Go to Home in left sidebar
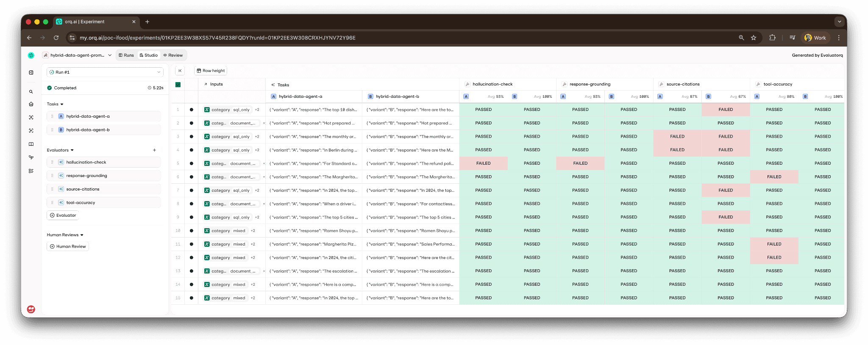The width and height of the screenshot is (868, 345). (31, 104)
